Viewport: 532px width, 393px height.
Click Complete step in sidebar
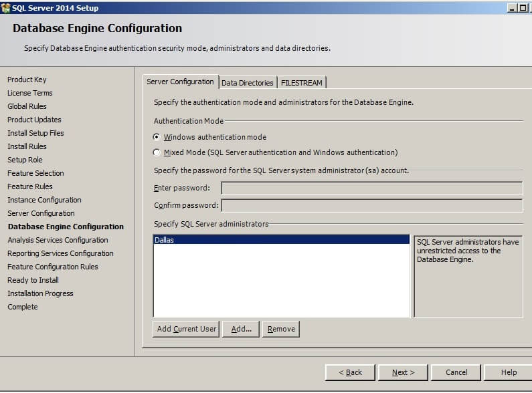coord(22,307)
